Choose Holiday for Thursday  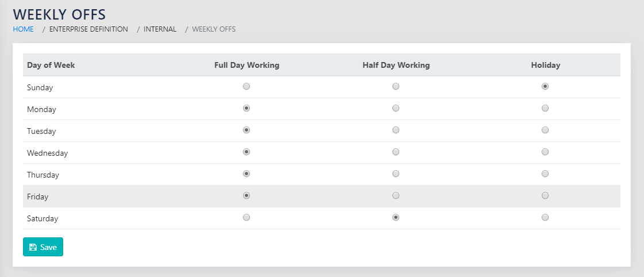[545, 174]
